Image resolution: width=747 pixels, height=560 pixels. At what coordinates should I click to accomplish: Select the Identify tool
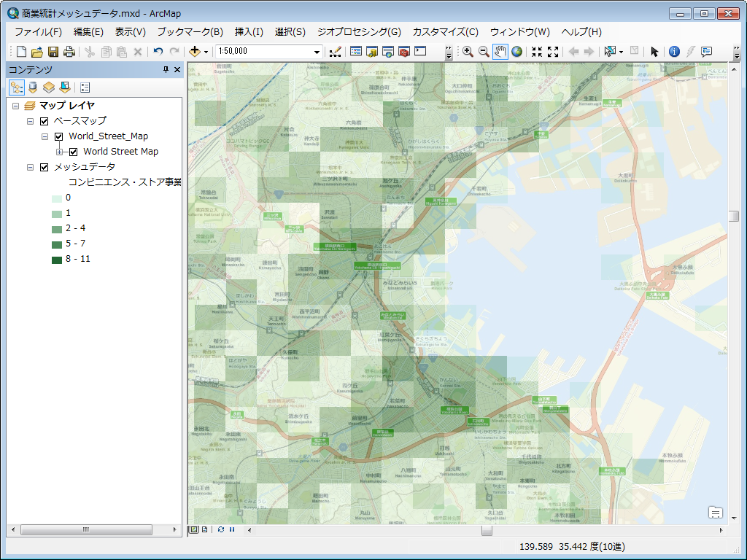674,52
